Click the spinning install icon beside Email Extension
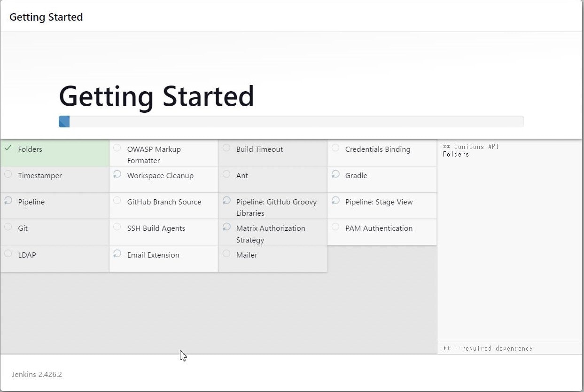 pyautogui.click(x=117, y=253)
